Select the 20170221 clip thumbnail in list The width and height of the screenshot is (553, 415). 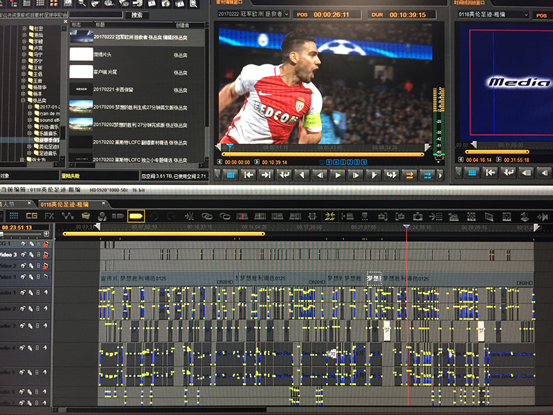[81, 90]
